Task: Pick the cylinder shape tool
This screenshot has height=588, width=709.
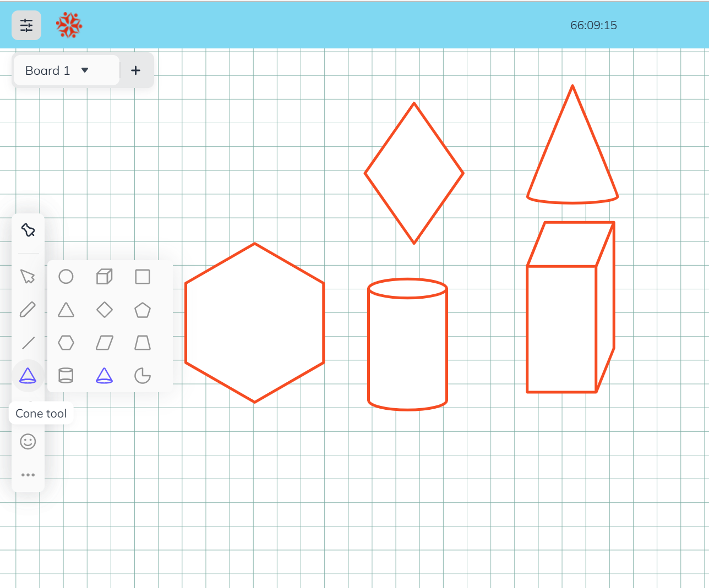Action: 66,376
